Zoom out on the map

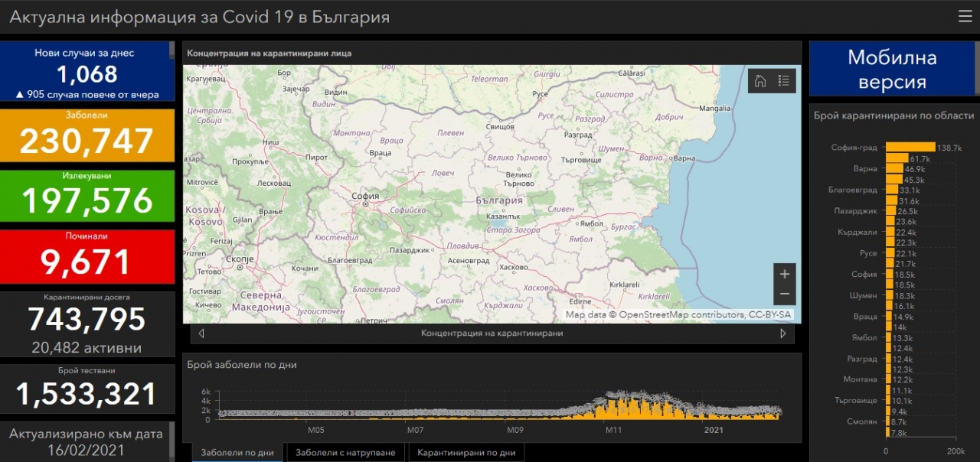tap(784, 294)
